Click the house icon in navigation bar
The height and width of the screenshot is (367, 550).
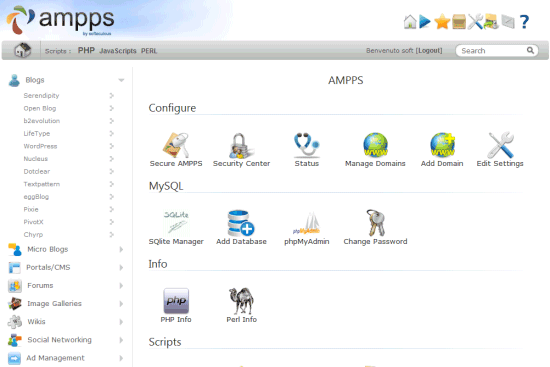pyautogui.click(x=22, y=50)
